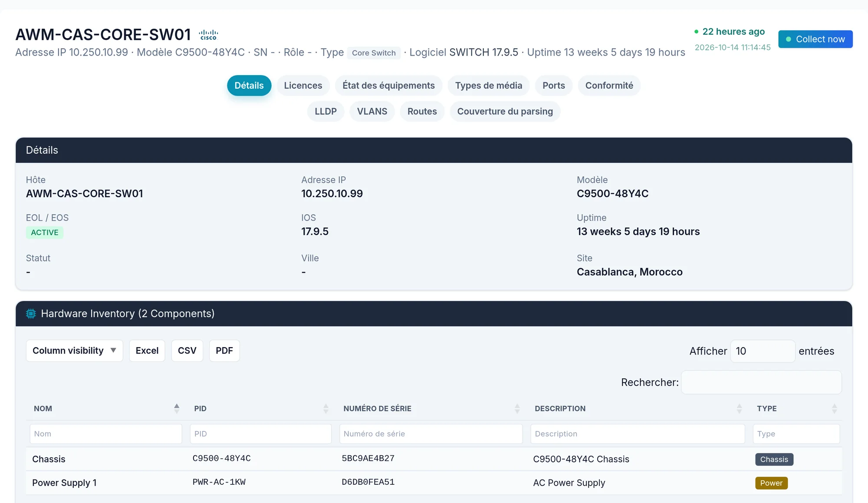Viewport: 868px width, 503px height.
Task: Export the inventory as PDF
Action: coord(224,351)
